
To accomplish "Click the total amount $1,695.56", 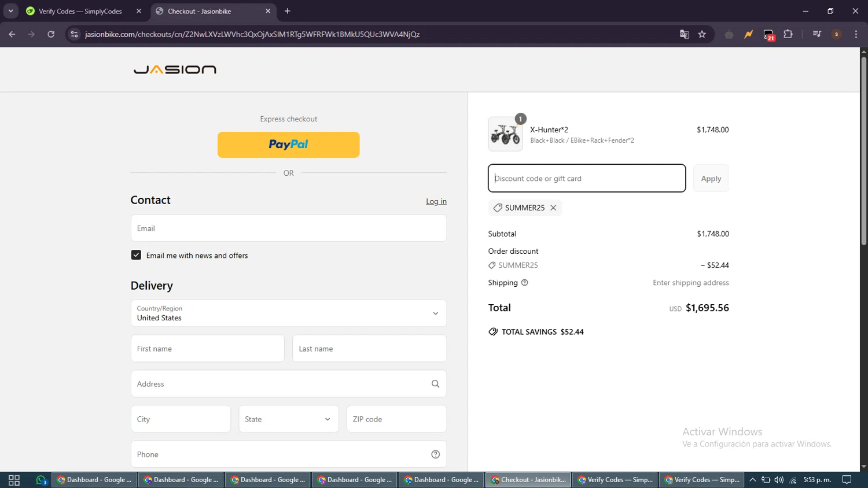I will [707, 308].
